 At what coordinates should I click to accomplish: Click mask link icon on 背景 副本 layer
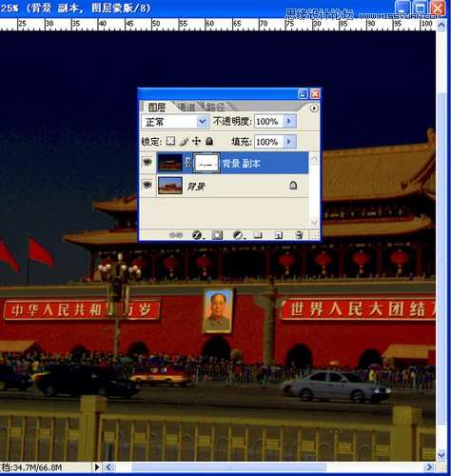tap(188, 163)
